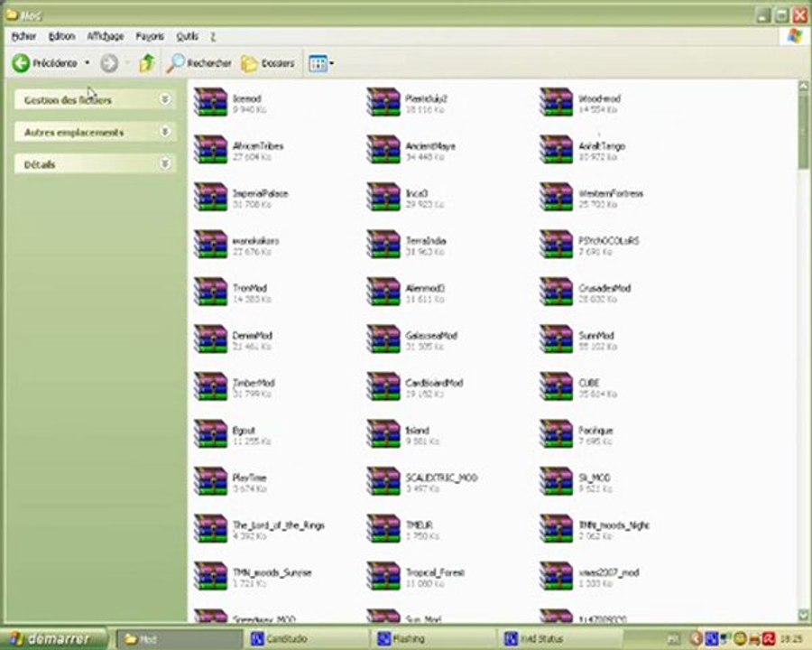Open the ? help menu
812x650 pixels.
(213, 36)
